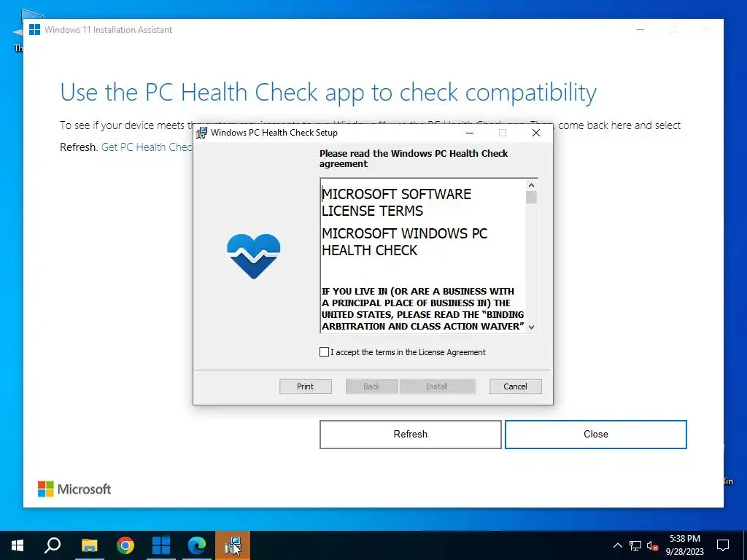Open the notification center icon

[723, 545]
